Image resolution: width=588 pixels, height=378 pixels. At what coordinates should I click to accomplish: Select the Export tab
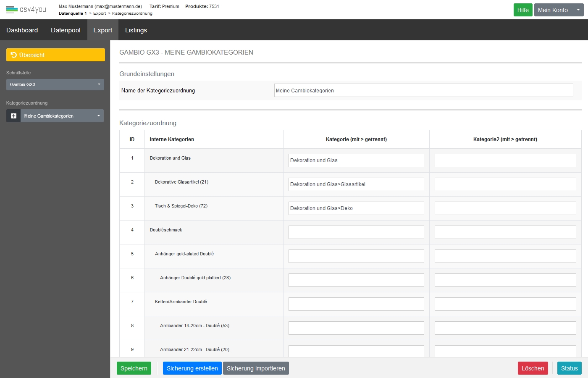point(102,30)
